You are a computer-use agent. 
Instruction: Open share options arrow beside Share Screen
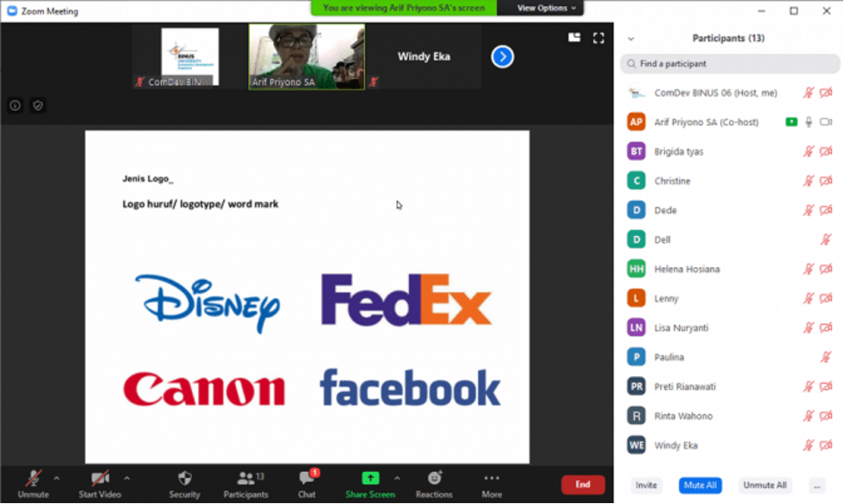pos(397,478)
